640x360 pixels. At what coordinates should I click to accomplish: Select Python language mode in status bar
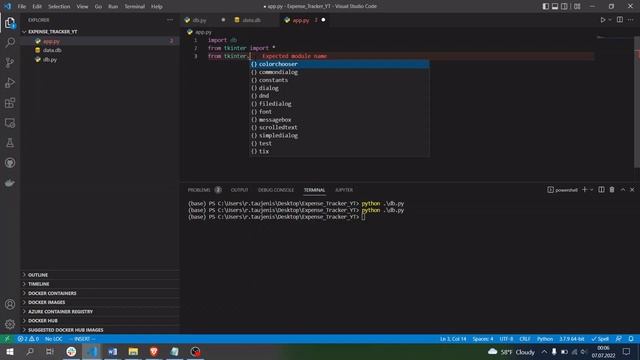tap(545, 339)
